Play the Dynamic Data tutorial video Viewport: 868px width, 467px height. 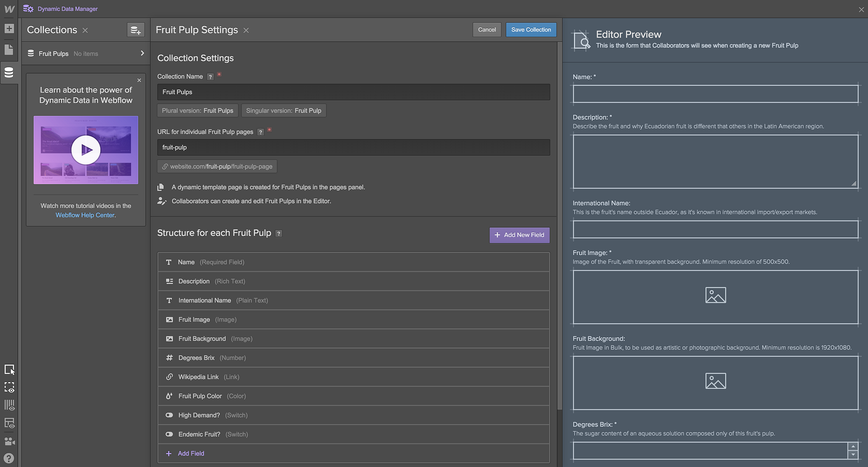click(86, 150)
